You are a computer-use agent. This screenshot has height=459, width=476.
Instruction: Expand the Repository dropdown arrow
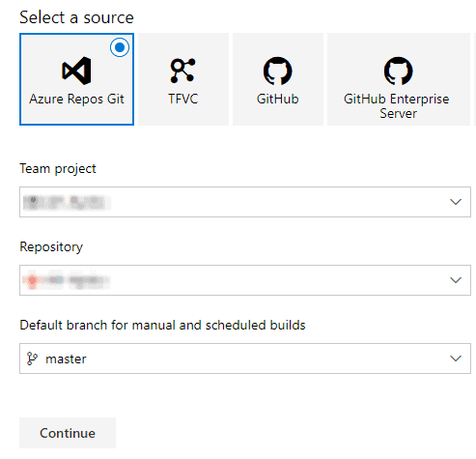[456, 280]
